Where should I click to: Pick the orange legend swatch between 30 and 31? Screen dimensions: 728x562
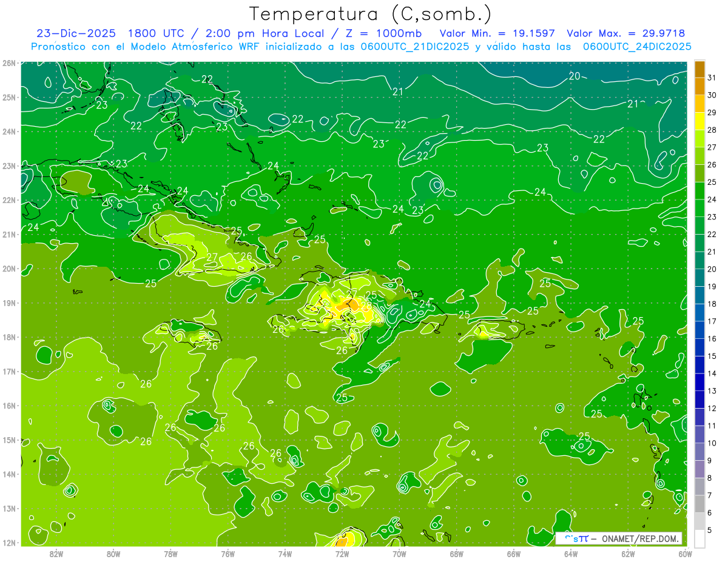[699, 86]
